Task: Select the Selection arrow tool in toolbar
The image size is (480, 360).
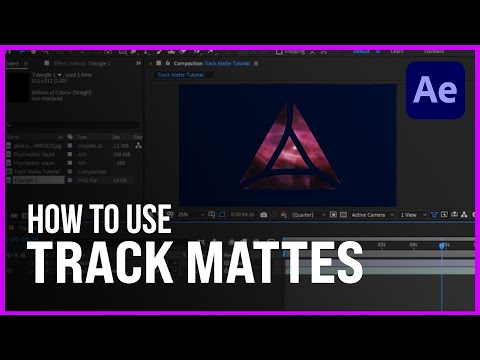Action: click(x=22, y=52)
